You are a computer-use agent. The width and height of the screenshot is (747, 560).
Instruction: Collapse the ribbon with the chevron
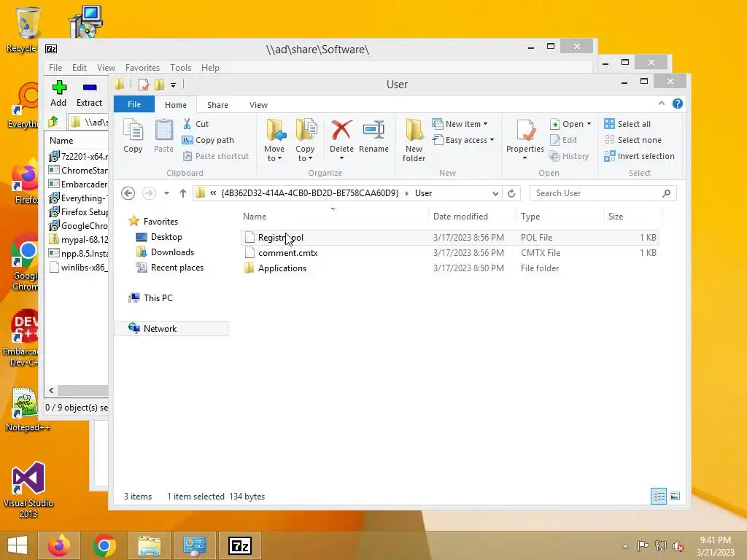661,104
